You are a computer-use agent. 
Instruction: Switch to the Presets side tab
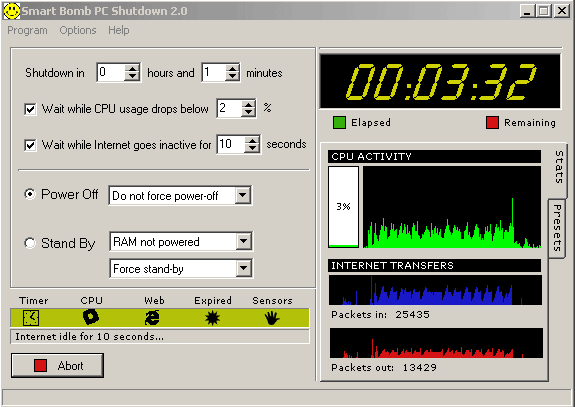(557, 228)
